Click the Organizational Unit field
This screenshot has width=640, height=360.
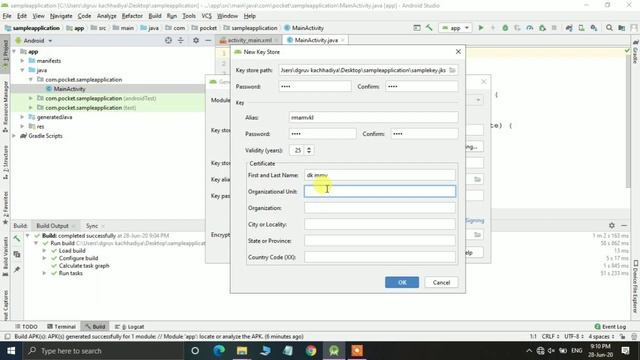coord(380,191)
